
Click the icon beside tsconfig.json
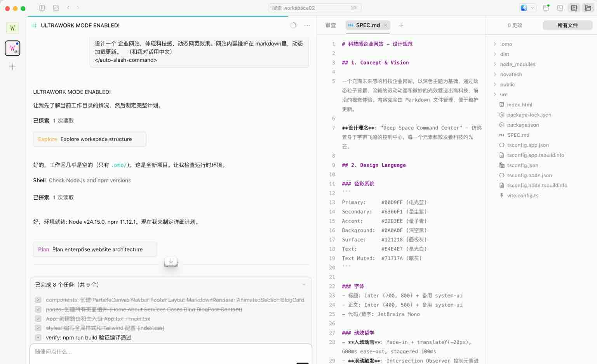pos(501,165)
